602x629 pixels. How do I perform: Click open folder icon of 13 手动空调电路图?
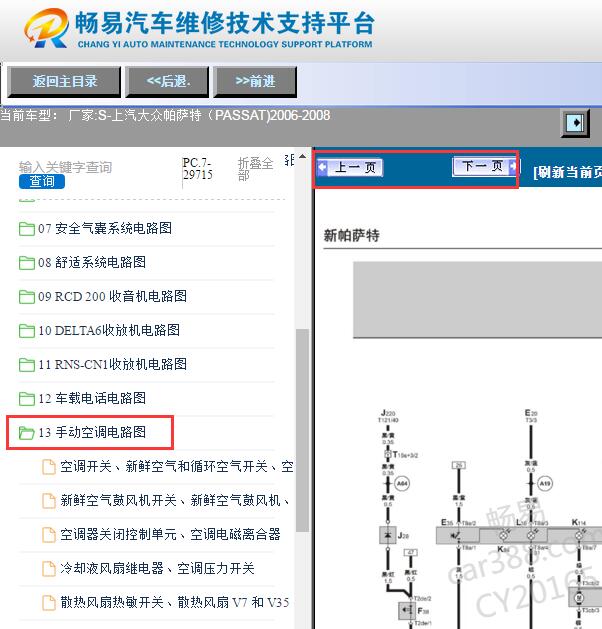pyautogui.click(x=26, y=433)
